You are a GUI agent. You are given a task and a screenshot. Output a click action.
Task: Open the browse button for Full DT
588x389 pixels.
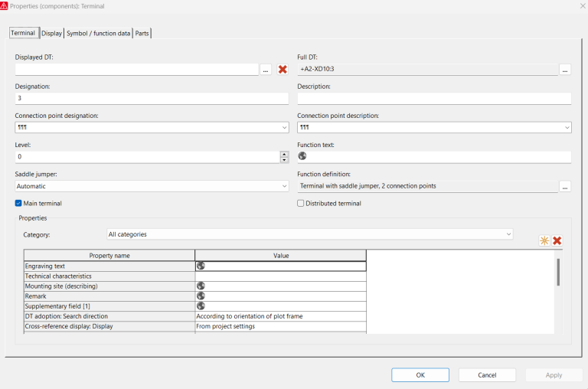(x=565, y=70)
